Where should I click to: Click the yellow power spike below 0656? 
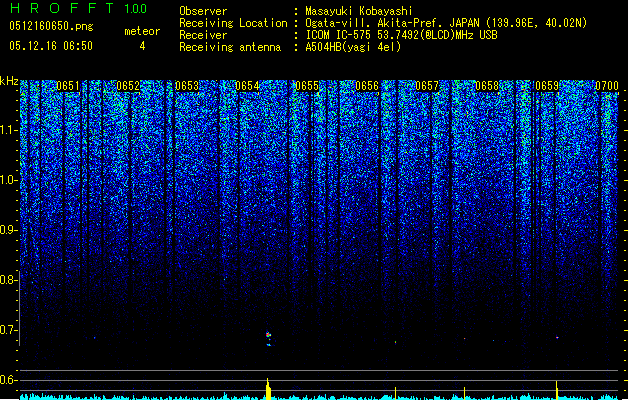point(396,393)
